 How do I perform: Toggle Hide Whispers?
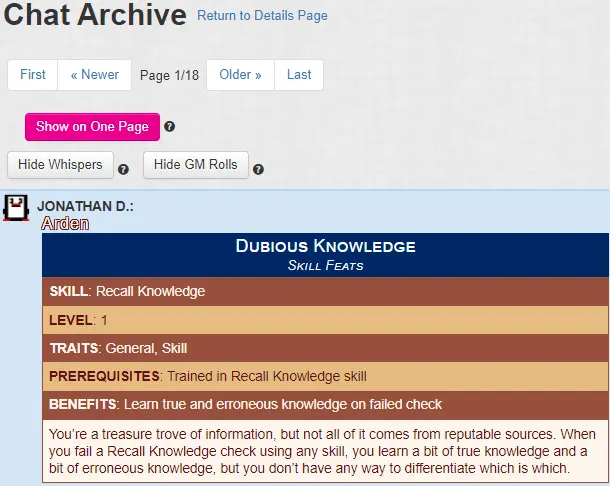60,165
